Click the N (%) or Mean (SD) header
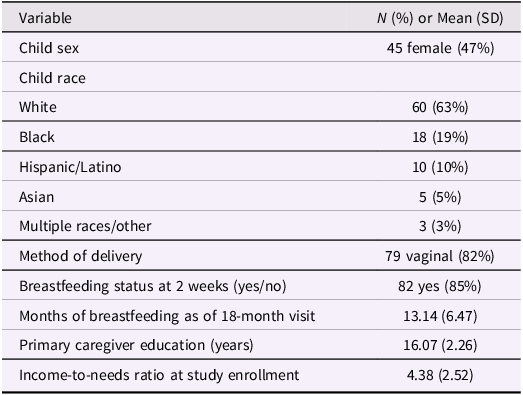 [x=440, y=18]
